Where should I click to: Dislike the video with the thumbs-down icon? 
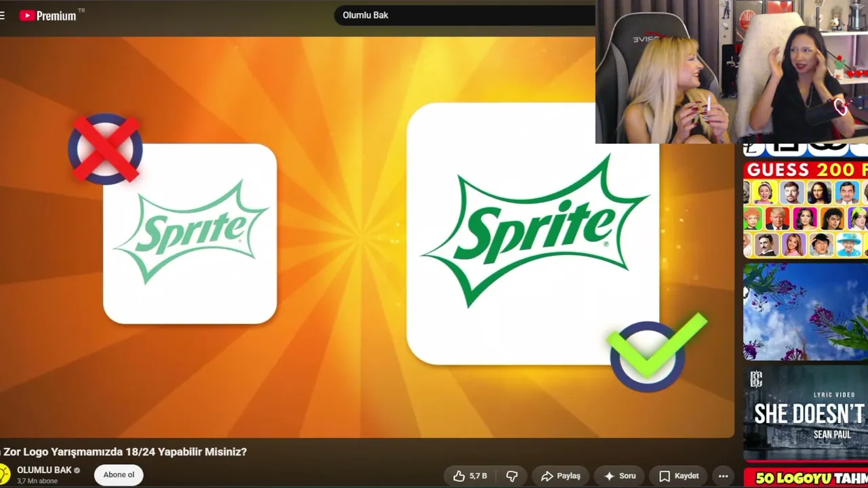pyautogui.click(x=512, y=476)
